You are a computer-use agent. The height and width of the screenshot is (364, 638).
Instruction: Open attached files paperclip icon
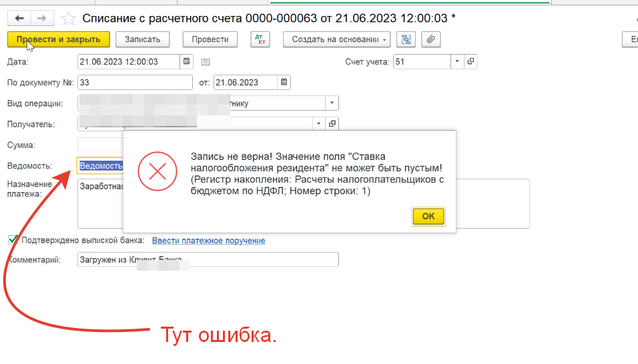click(430, 39)
